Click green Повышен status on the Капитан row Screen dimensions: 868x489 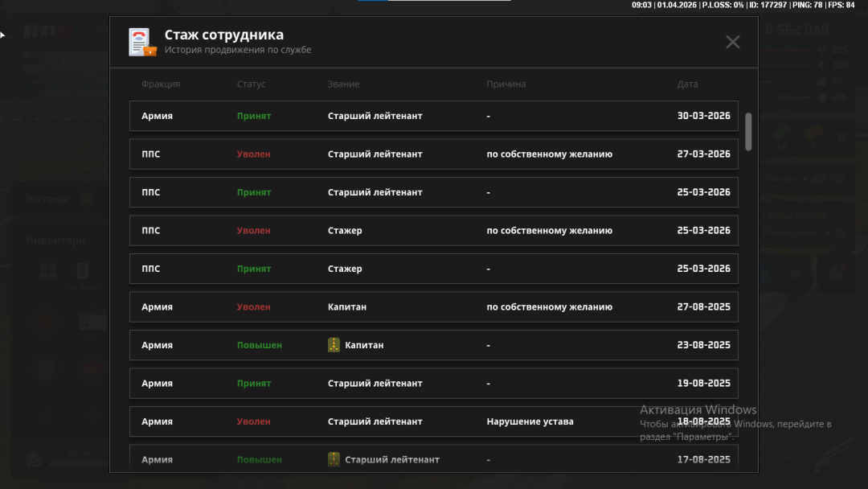click(259, 345)
